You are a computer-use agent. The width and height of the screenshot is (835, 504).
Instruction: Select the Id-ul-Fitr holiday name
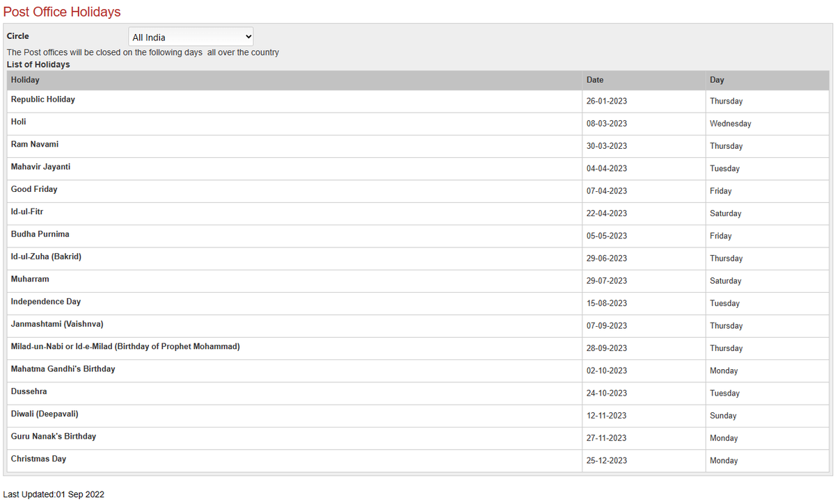tap(27, 211)
